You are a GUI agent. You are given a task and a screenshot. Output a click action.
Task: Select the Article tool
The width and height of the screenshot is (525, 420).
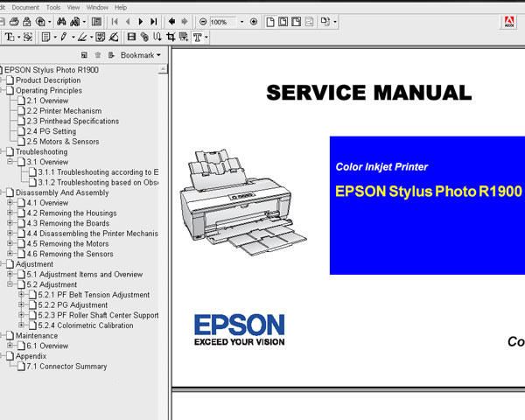[x=157, y=37]
